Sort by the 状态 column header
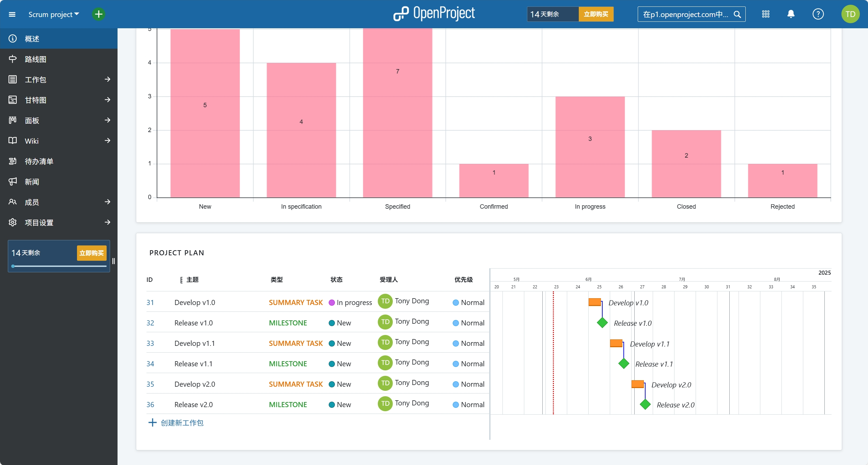 point(337,280)
